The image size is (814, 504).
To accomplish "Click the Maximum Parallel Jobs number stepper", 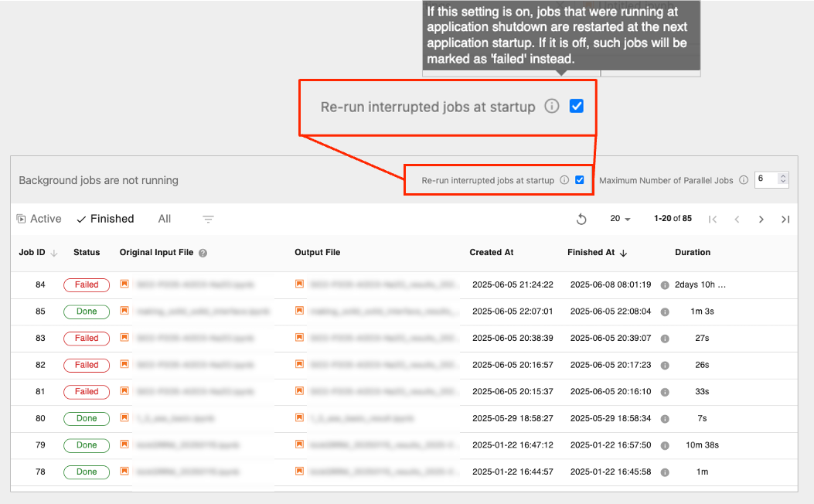I will [x=782, y=179].
